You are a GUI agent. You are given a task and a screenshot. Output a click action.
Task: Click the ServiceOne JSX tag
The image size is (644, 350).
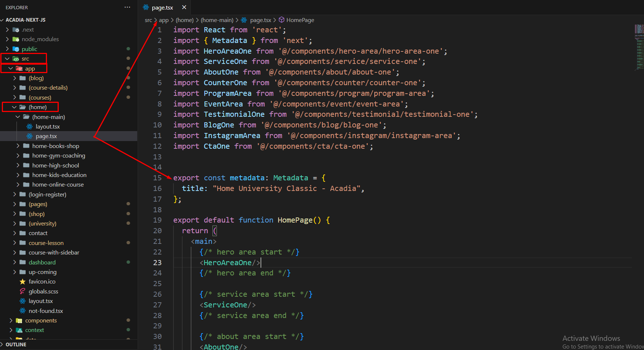pos(225,305)
